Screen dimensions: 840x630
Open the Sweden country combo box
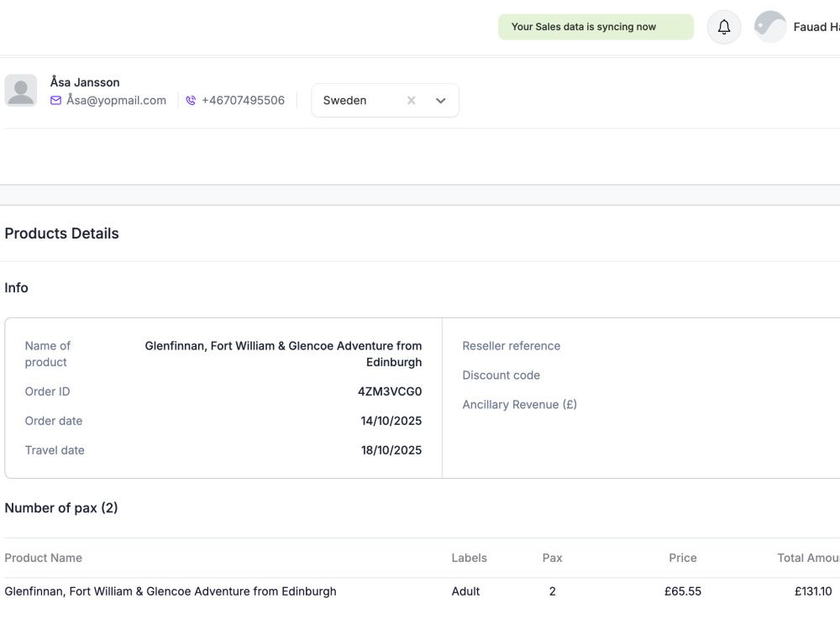pos(386,100)
